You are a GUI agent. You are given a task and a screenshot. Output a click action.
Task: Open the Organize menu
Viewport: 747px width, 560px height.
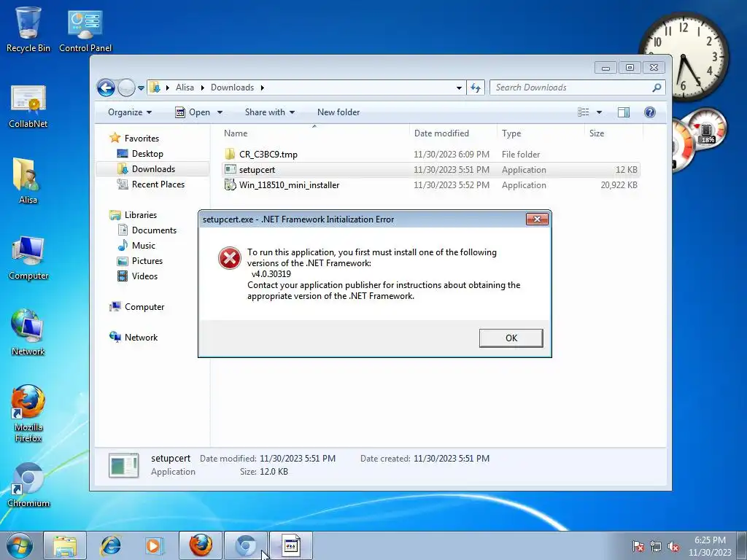point(130,112)
